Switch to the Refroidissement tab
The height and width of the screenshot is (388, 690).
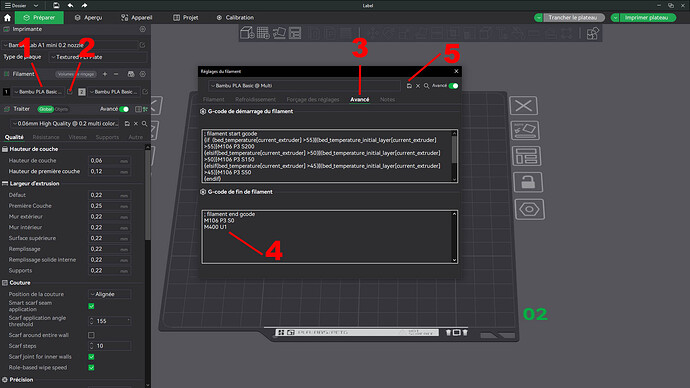[x=255, y=100]
